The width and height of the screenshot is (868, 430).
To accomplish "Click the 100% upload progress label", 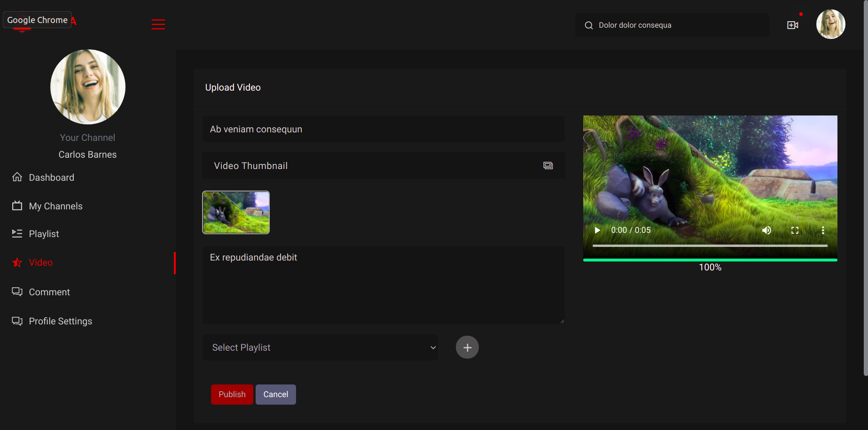I will point(710,267).
